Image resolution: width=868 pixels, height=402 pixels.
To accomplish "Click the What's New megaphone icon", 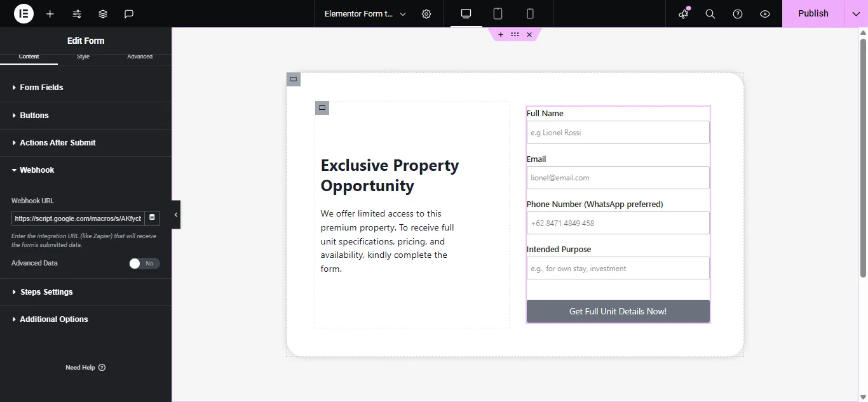I will tap(684, 14).
